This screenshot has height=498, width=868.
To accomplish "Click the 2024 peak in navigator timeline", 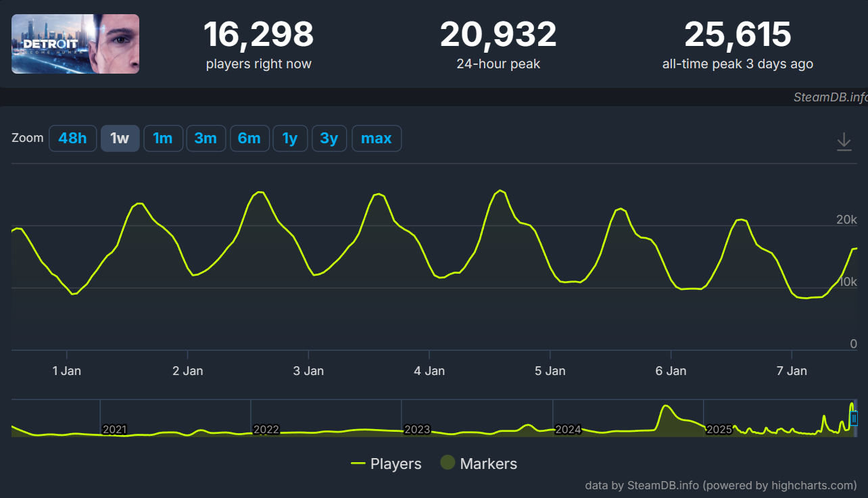I will (x=666, y=406).
